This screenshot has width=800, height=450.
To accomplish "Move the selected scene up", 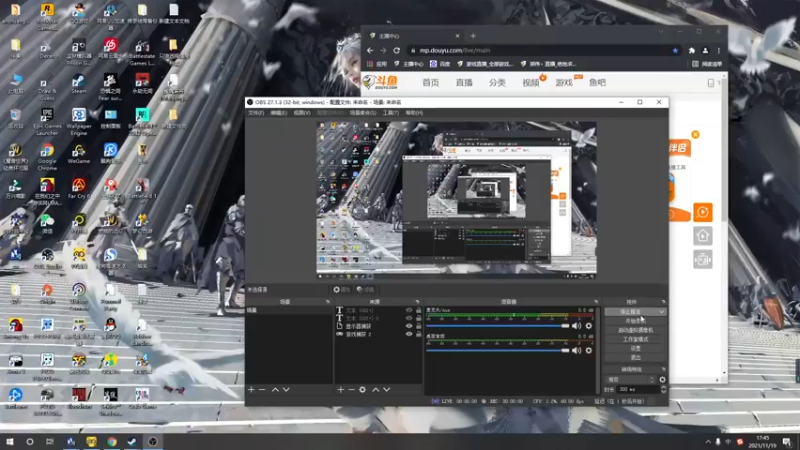I will click(275, 389).
